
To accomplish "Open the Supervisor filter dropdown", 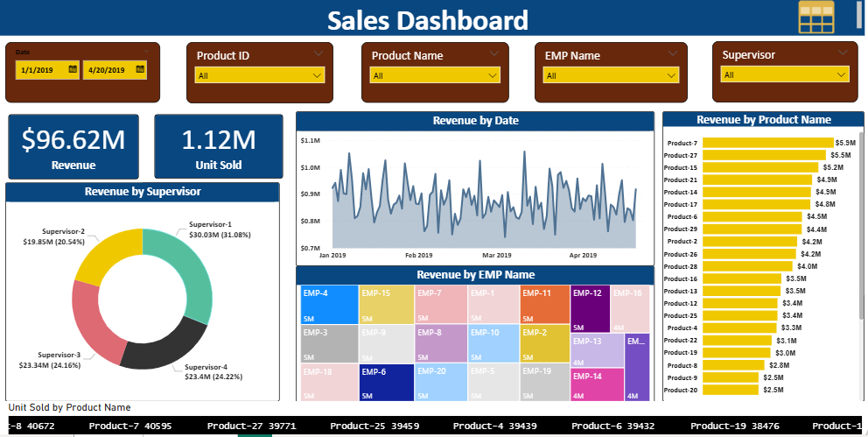I will coord(842,75).
